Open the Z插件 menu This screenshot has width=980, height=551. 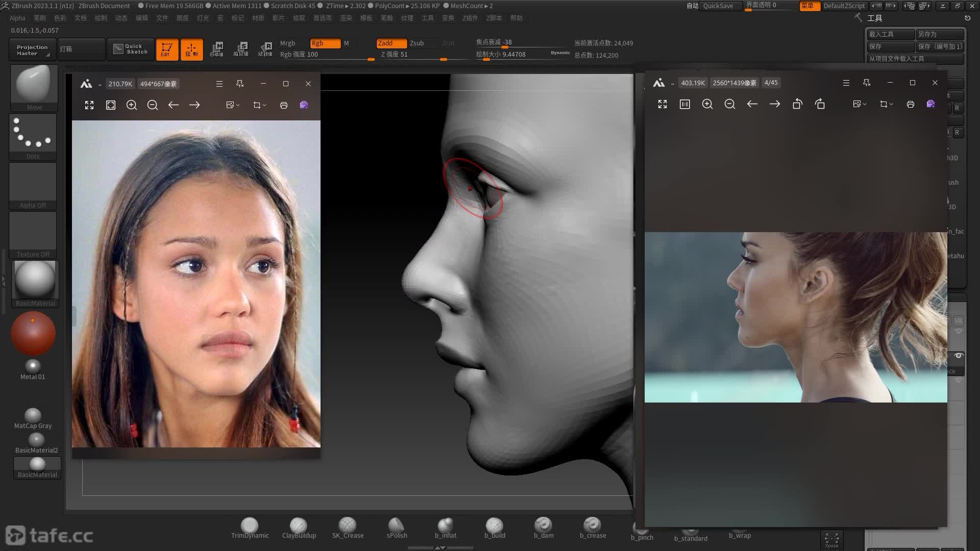pyautogui.click(x=470, y=18)
